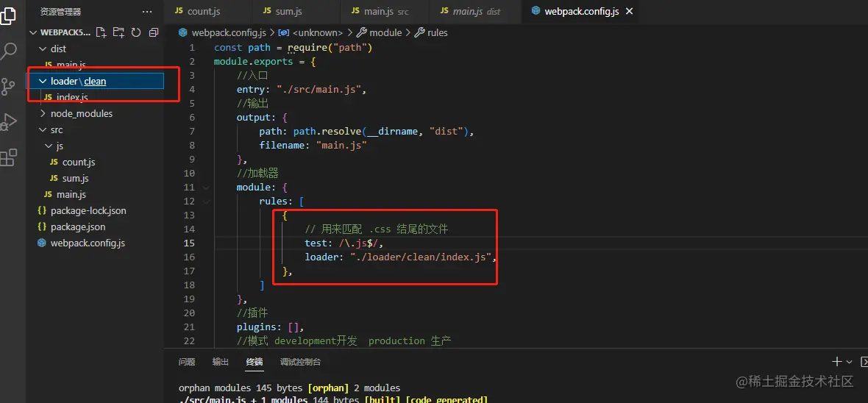Select the 终端 (Terminal) panel tab

click(255, 362)
